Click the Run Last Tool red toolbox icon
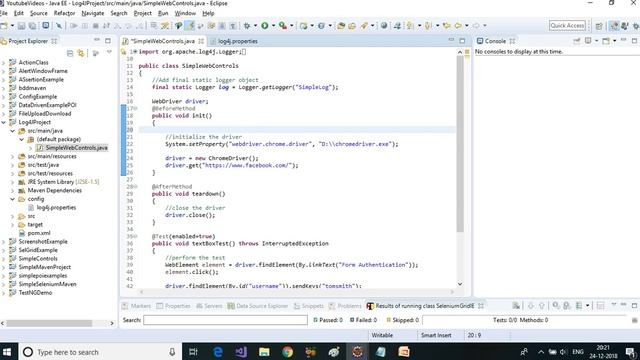This screenshot has height=360, width=640. pos(282,26)
